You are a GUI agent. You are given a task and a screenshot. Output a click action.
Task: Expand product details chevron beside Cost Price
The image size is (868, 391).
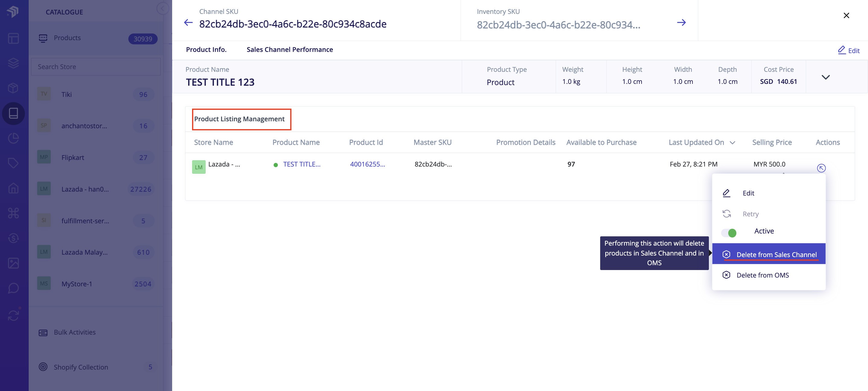pyautogui.click(x=825, y=77)
